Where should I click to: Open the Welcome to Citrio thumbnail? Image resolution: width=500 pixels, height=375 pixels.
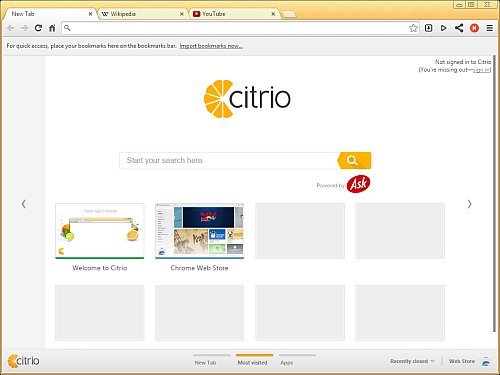[100, 231]
